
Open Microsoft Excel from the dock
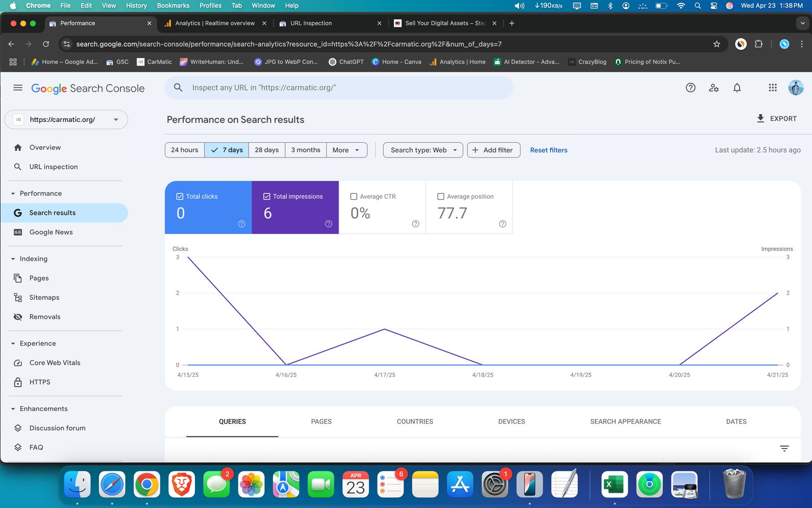(x=615, y=484)
